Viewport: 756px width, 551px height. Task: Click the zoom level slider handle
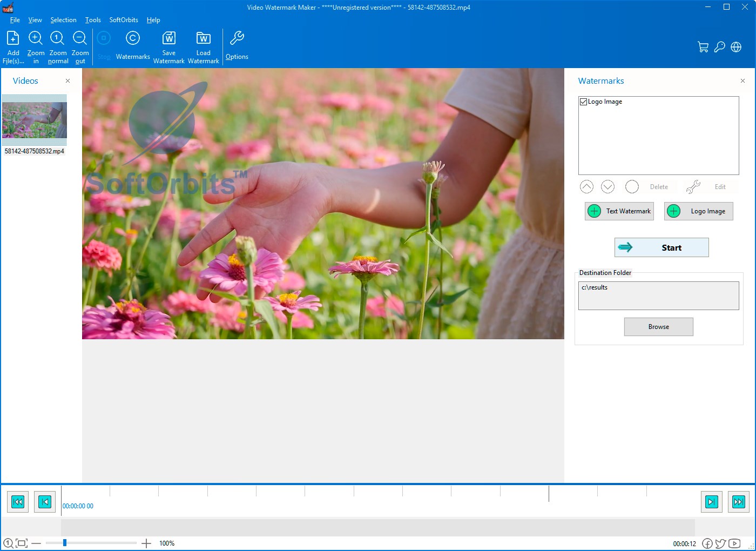65,543
